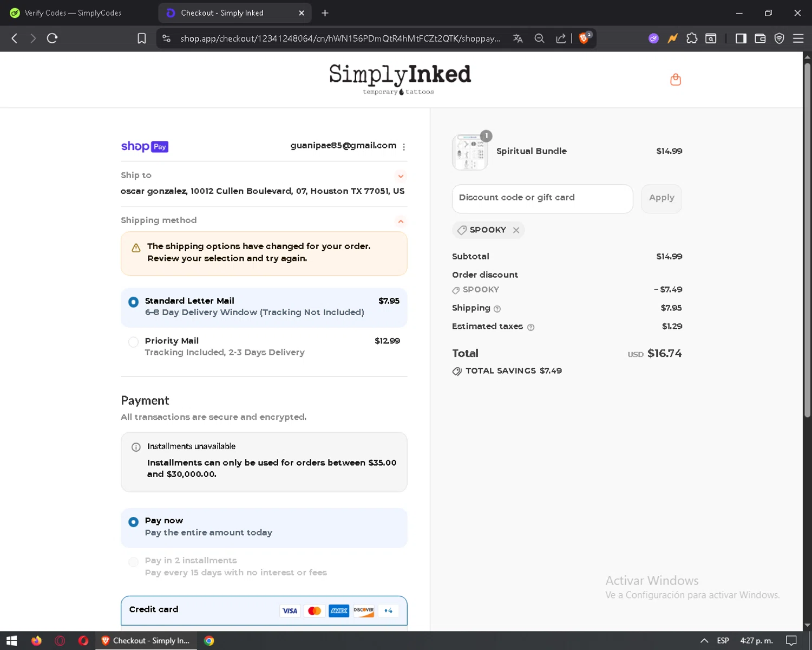Screen dimensions: 812x650
Task: Open Brave Shields lion icon
Action: [585, 38]
